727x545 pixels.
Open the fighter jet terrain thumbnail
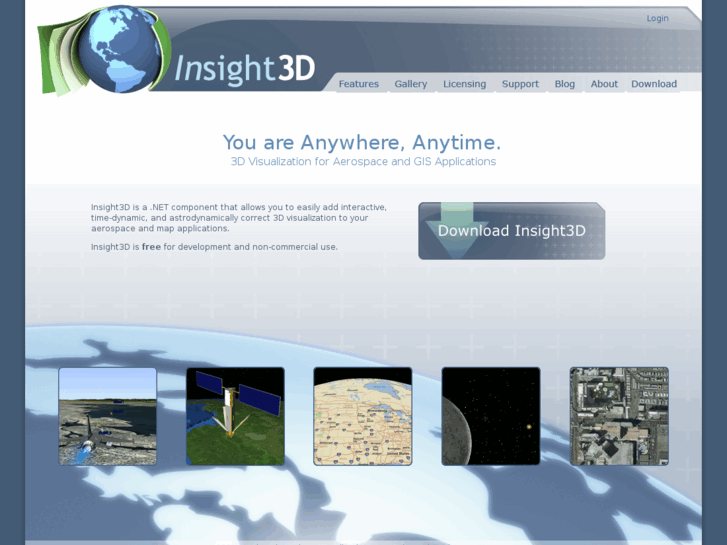[108, 416]
